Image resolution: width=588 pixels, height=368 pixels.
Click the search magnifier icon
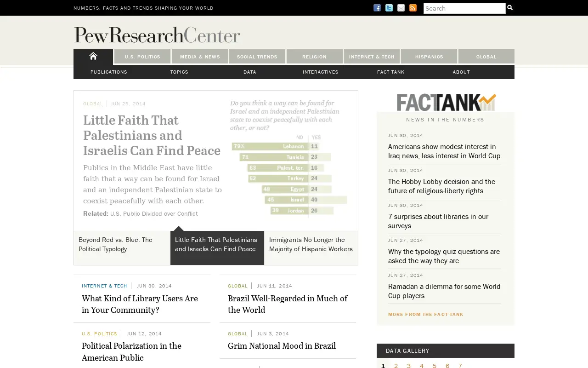coord(510,8)
